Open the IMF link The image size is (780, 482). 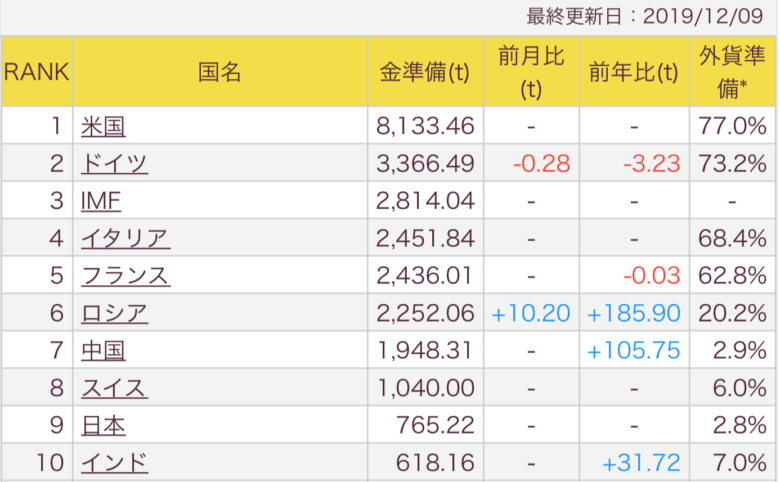101,201
